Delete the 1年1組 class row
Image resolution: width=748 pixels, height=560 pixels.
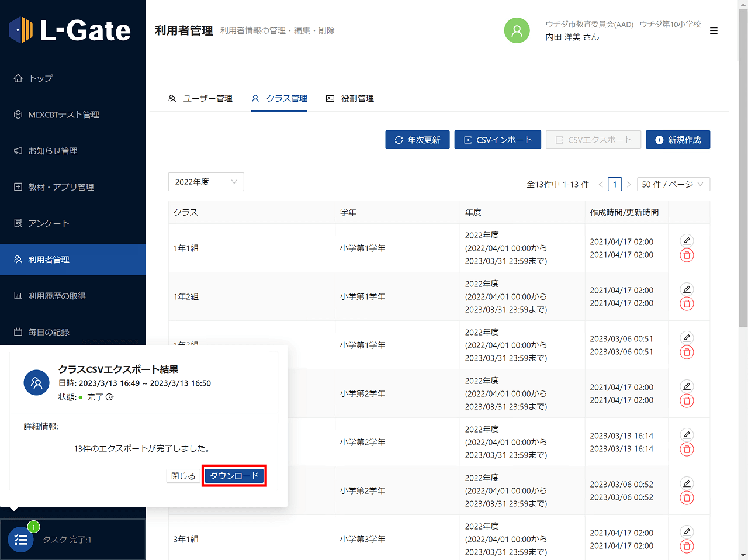point(687,255)
